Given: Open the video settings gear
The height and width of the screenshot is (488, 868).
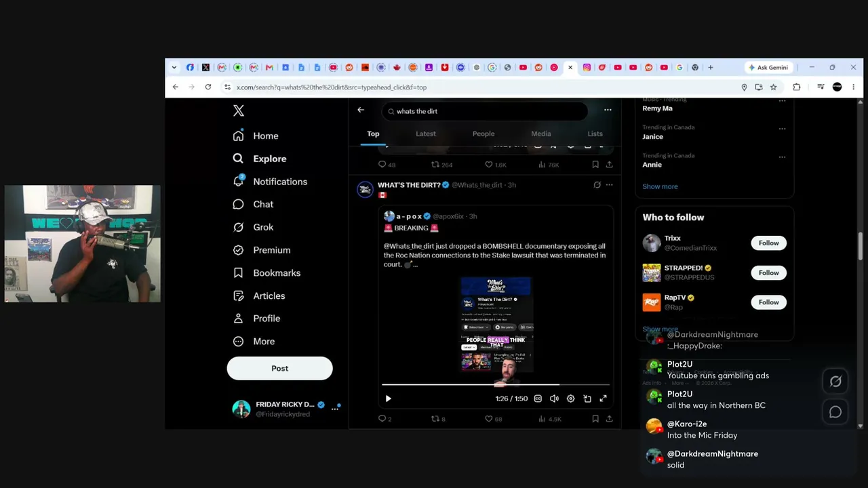Looking at the screenshot, I should click(570, 399).
